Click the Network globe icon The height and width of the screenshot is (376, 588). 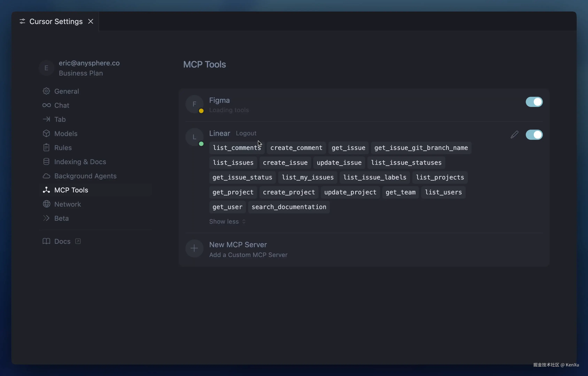point(46,204)
